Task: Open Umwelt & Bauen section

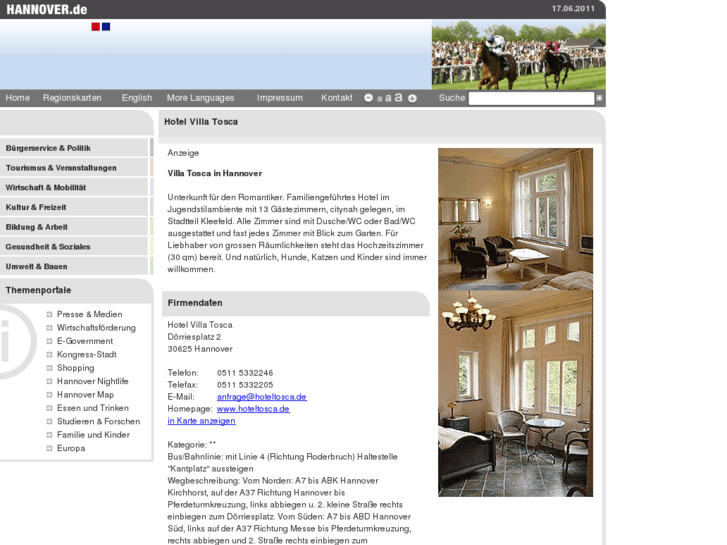Action: pos(74,266)
